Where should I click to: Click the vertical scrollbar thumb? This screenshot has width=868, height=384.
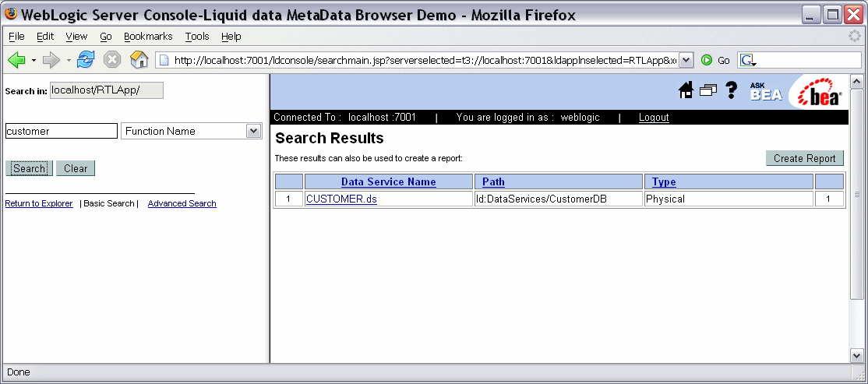856,194
